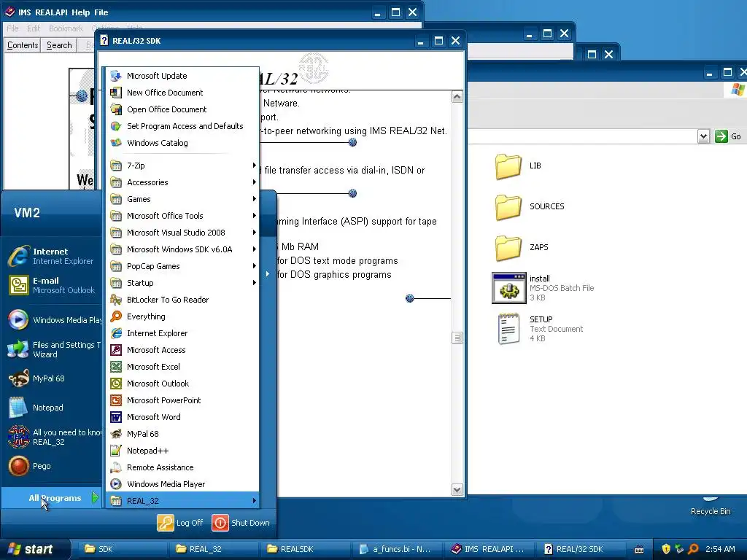Viewport: 747px width, 560px height.
Task: Expand the Startup program group
Action: pos(182,283)
